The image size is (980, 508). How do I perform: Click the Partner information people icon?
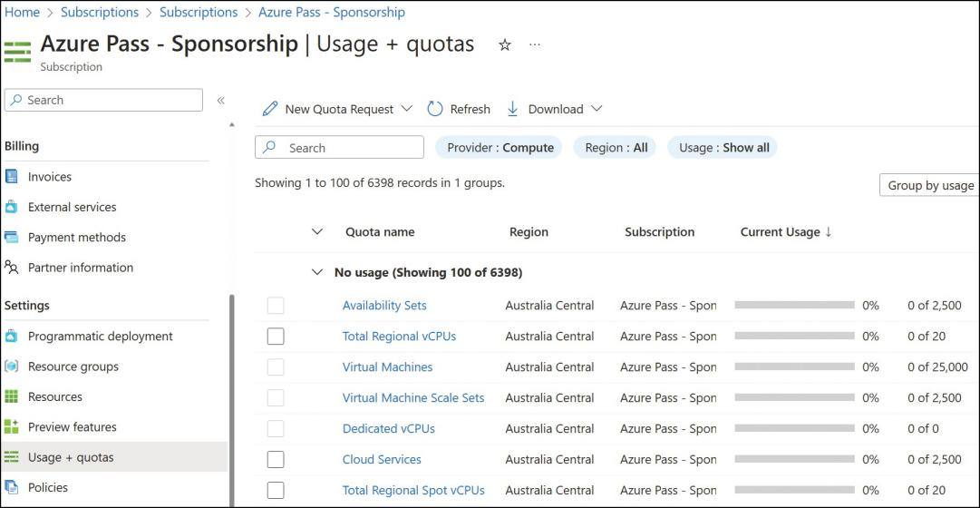point(11,267)
